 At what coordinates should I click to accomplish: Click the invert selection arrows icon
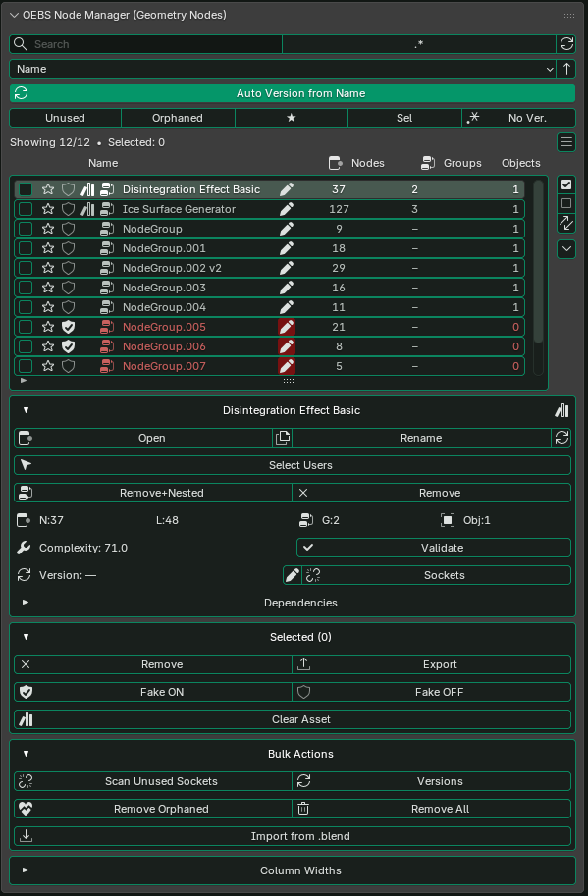566,223
